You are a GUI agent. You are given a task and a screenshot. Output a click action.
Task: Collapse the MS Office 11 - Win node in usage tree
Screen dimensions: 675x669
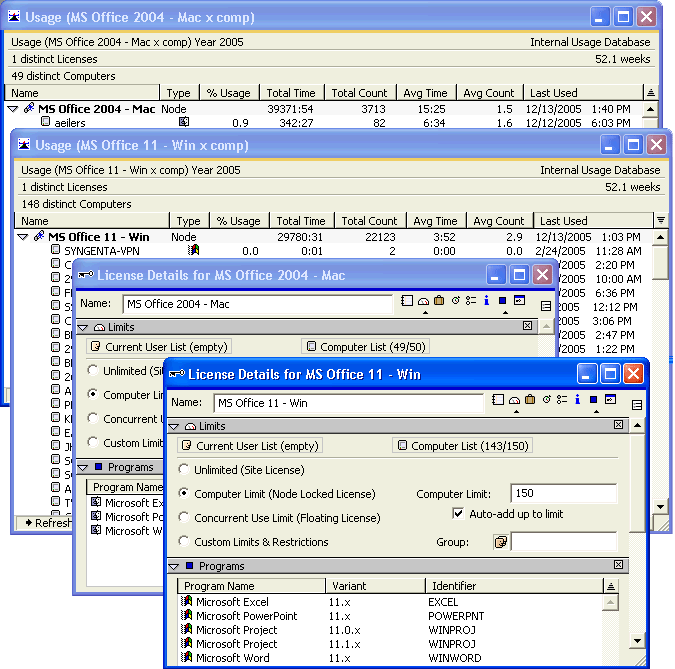tap(23, 237)
